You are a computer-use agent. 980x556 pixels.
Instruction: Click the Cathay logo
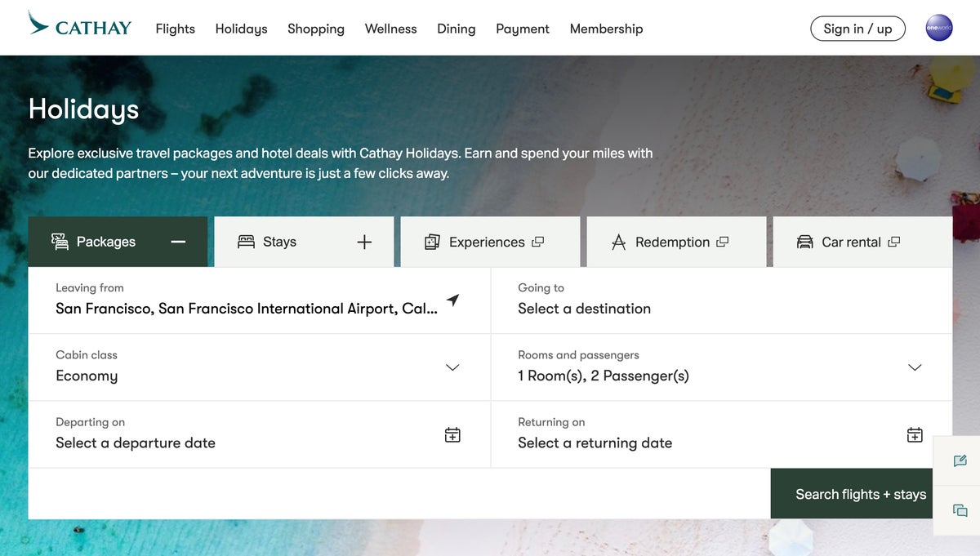(x=79, y=26)
